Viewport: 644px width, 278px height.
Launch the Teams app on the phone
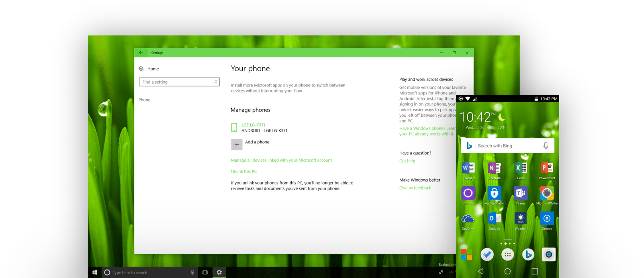pos(521,193)
